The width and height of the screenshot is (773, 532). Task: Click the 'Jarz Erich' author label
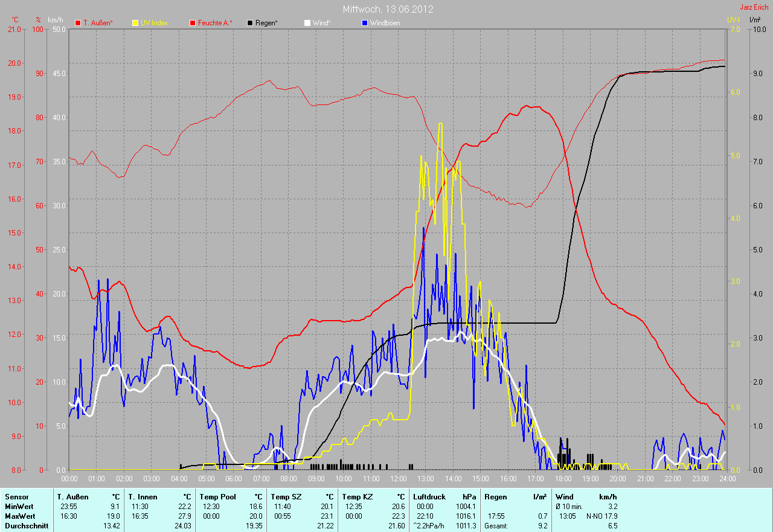pos(754,7)
